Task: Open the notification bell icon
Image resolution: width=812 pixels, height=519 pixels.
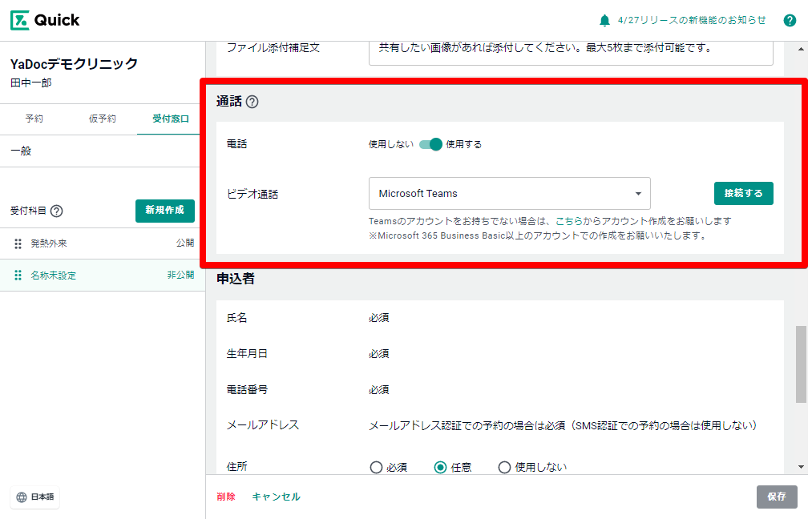Action: tap(604, 20)
